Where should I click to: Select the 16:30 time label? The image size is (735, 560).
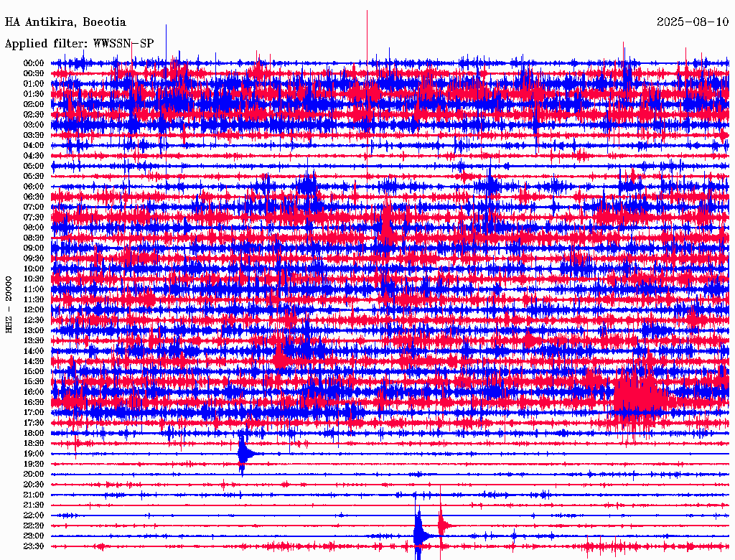33,403
